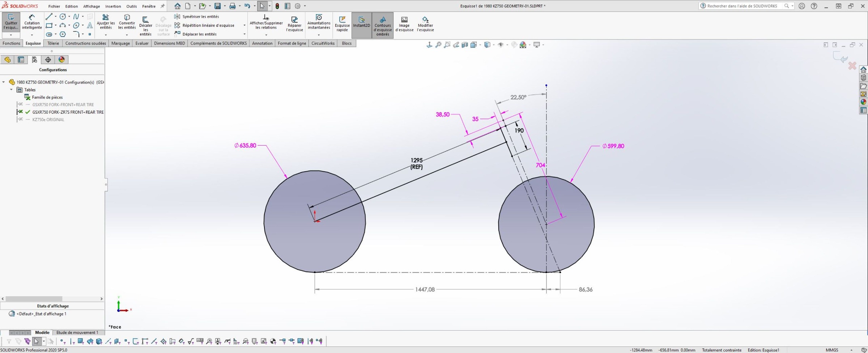The width and height of the screenshot is (868, 353).
Task: Collapse the Tables folder in tree
Action: [x=11, y=90]
